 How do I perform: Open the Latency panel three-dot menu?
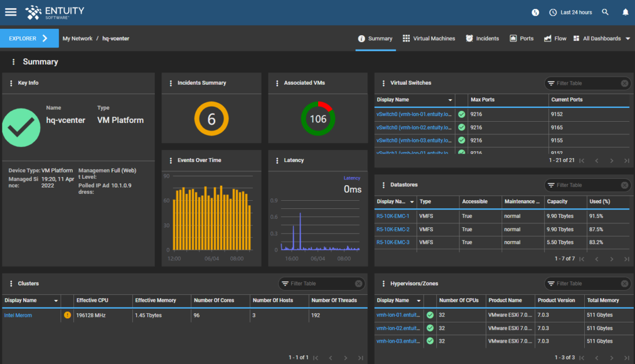tap(277, 160)
